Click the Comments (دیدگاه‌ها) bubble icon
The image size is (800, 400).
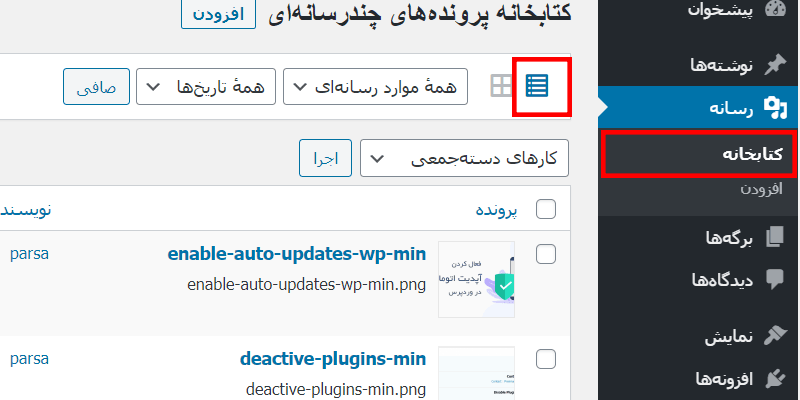(776, 279)
